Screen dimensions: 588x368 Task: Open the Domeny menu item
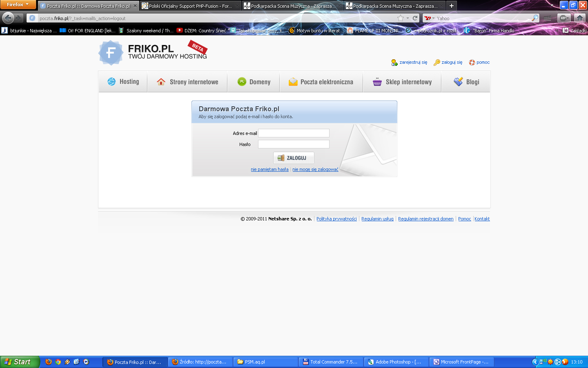254,82
